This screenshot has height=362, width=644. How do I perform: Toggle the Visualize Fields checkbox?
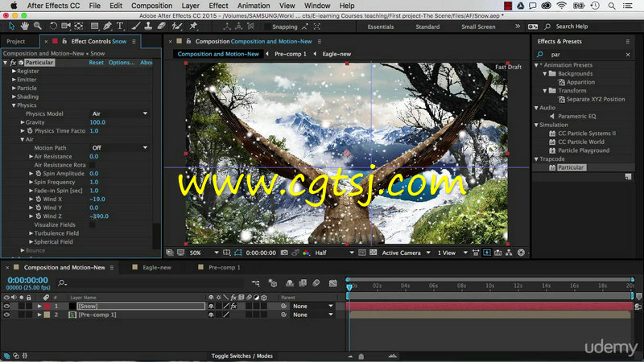[93, 225]
